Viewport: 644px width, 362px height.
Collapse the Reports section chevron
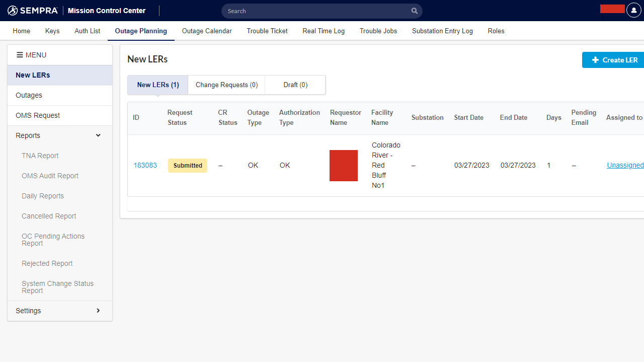[98, 135]
